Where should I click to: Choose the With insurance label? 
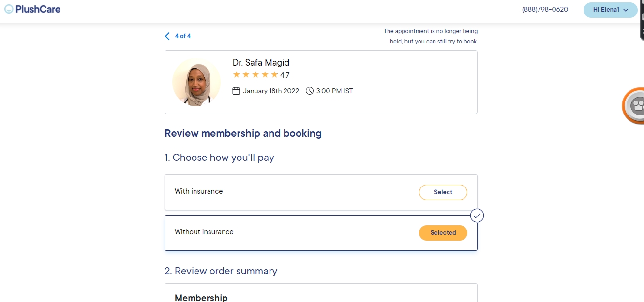198,191
